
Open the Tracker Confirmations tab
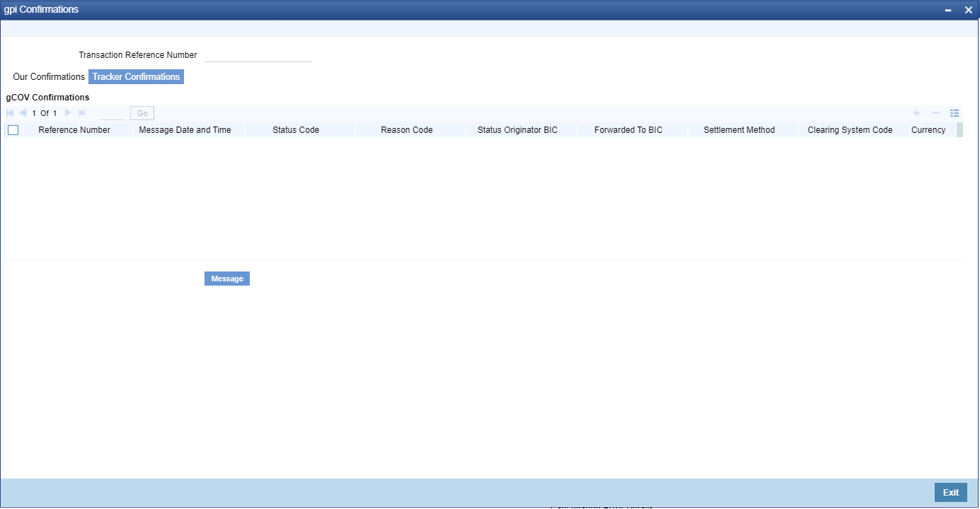click(x=136, y=76)
